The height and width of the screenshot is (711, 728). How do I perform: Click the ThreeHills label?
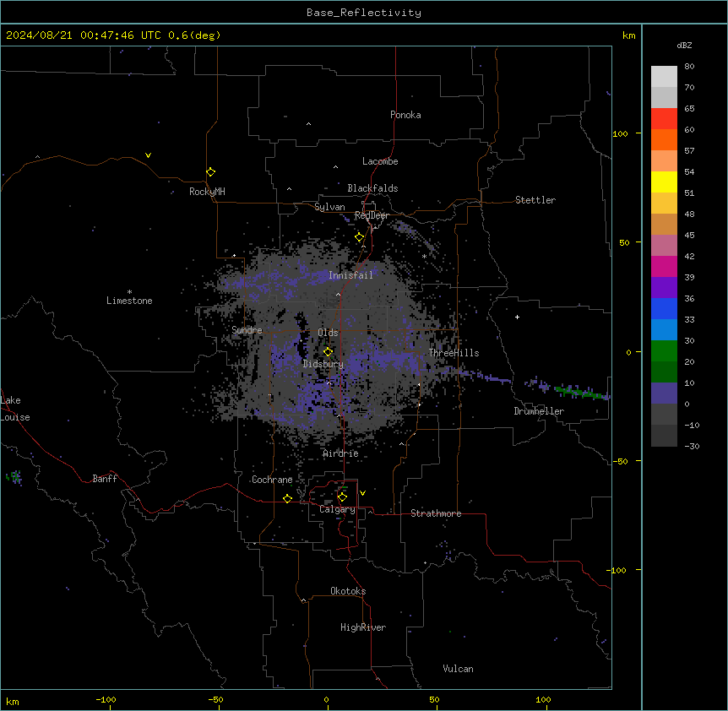pyautogui.click(x=454, y=353)
